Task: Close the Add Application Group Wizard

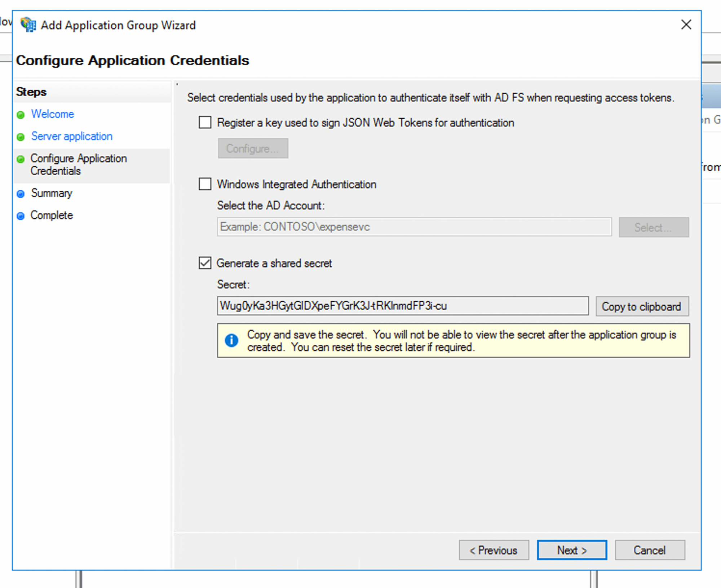Action: pyautogui.click(x=686, y=25)
